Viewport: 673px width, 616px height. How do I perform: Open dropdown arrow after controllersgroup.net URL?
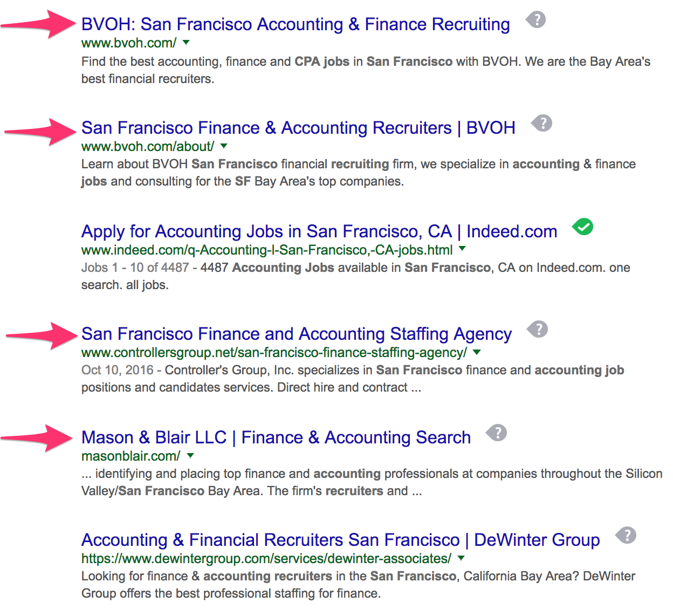(477, 352)
